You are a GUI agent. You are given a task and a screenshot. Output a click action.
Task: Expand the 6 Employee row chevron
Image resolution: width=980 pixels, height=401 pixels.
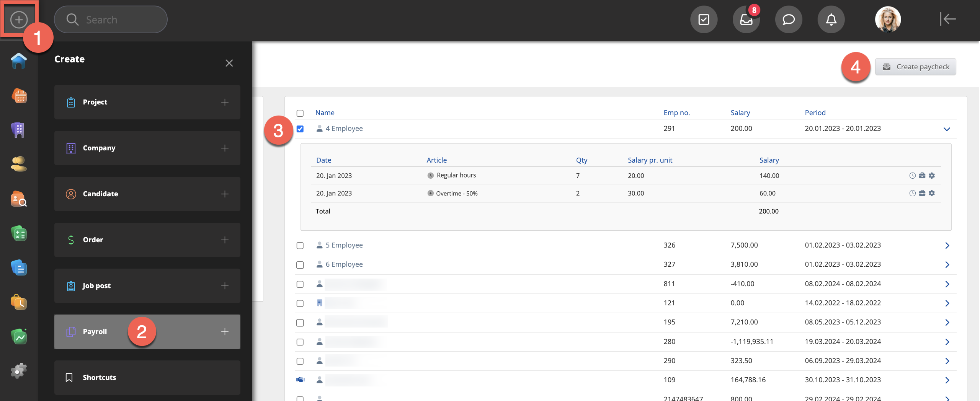(947, 265)
